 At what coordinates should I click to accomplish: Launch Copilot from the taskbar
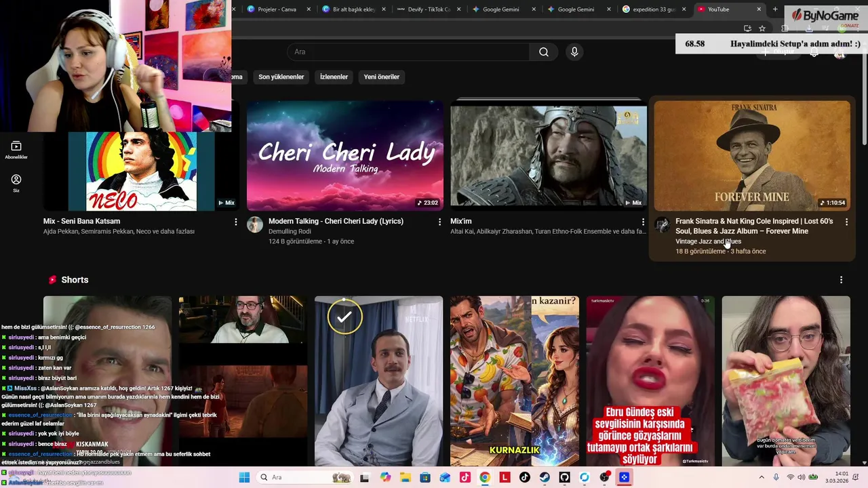click(x=385, y=477)
